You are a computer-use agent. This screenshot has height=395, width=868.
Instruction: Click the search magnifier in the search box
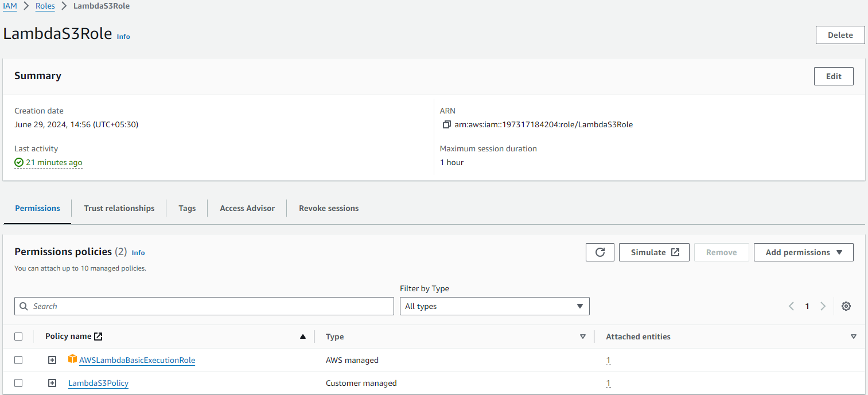click(24, 306)
